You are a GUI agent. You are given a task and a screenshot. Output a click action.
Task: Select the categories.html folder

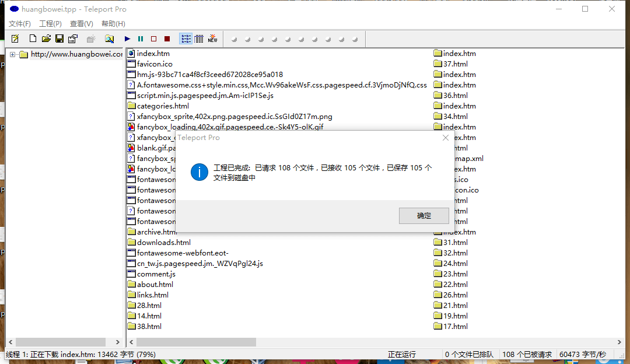162,106
